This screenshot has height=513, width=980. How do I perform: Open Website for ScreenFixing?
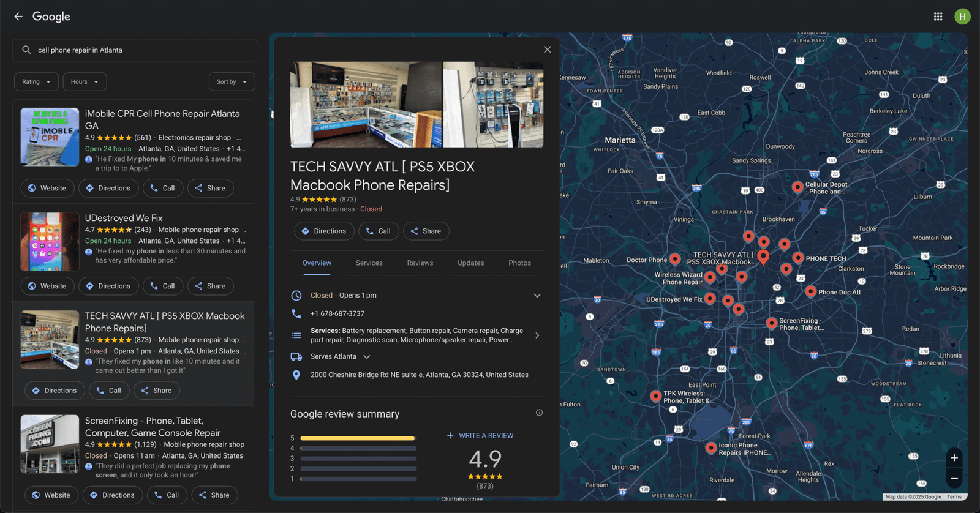pos(51,495)
